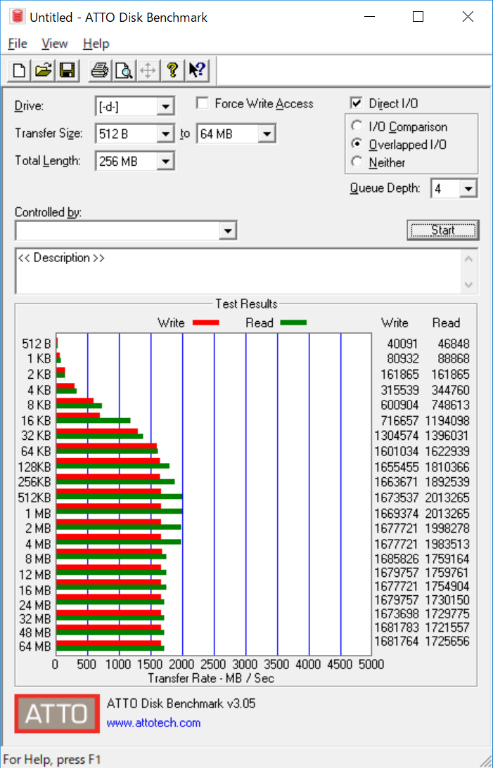The height and width of the screenshot is (768, 493).
Task: Save results with the floppy disk icon
Action: point(67,71)
